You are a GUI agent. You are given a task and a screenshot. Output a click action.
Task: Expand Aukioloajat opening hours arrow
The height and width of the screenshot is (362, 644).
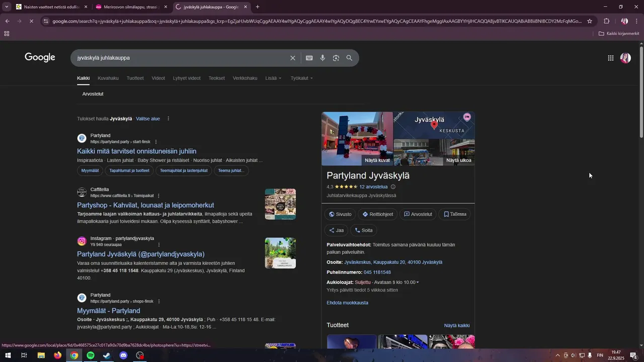tap(418, 283)
